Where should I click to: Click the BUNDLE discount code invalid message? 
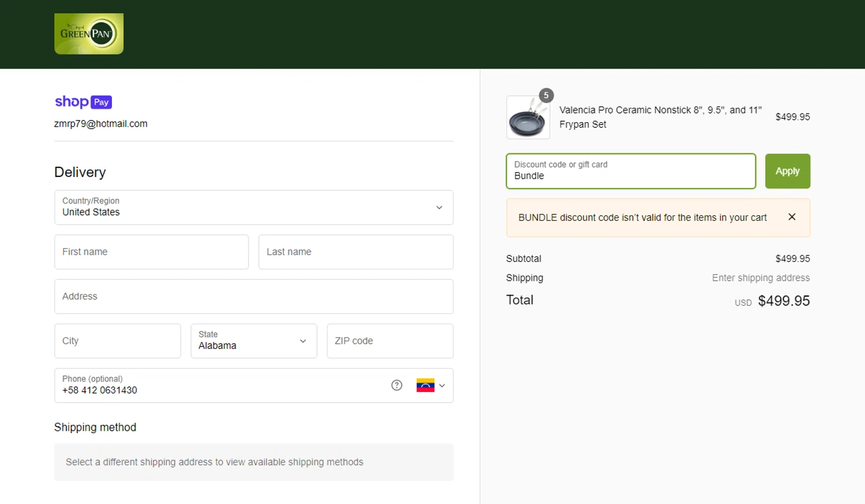point(642,217)
